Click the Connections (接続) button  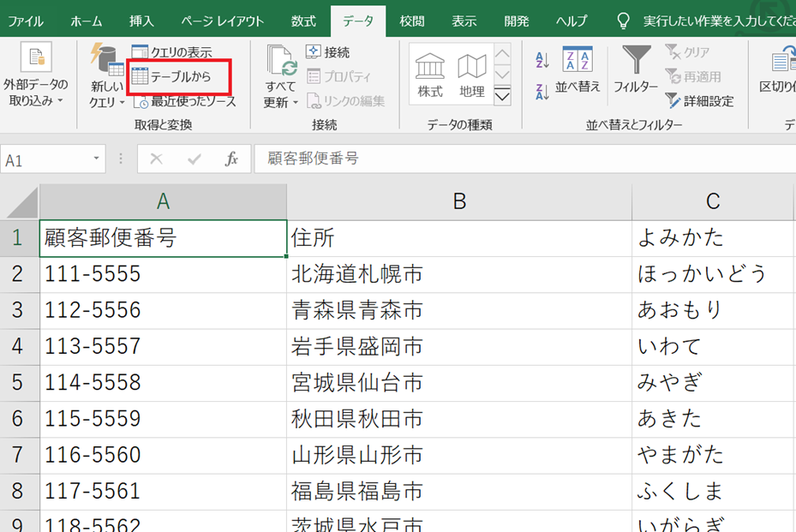(x=327, y=53)
